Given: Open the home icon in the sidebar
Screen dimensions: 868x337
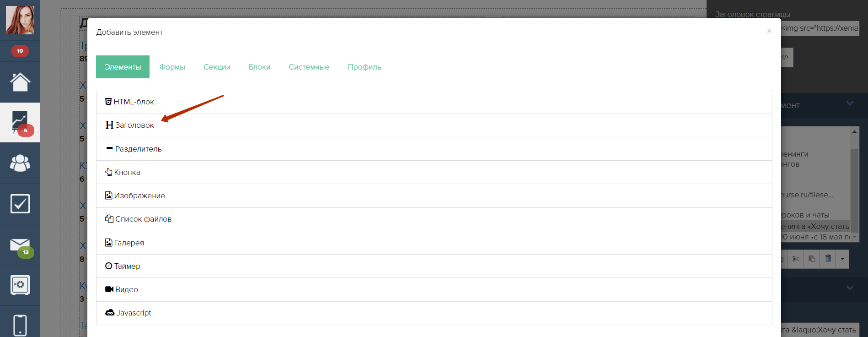Looking at the screenshot, I should (x=20, y=82).
